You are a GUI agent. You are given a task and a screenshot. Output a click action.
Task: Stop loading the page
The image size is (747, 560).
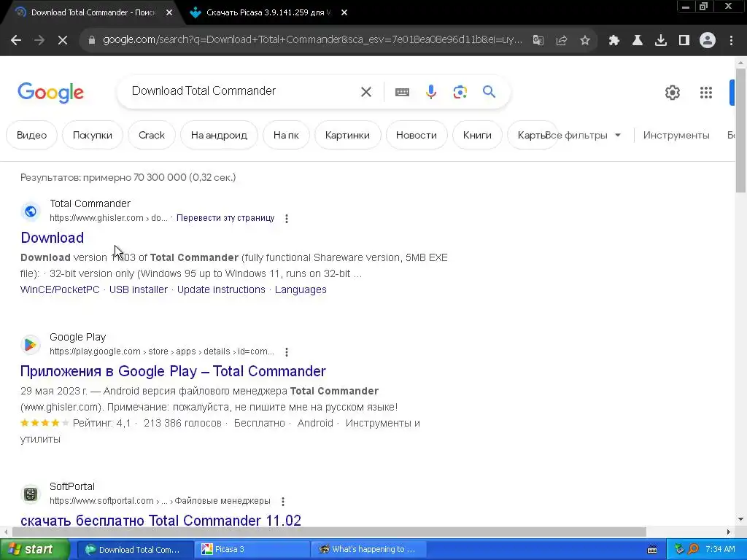pos(63,41)
